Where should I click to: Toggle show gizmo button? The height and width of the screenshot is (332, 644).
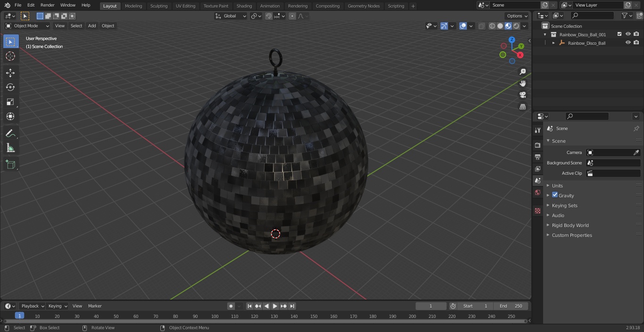(444, 26)
